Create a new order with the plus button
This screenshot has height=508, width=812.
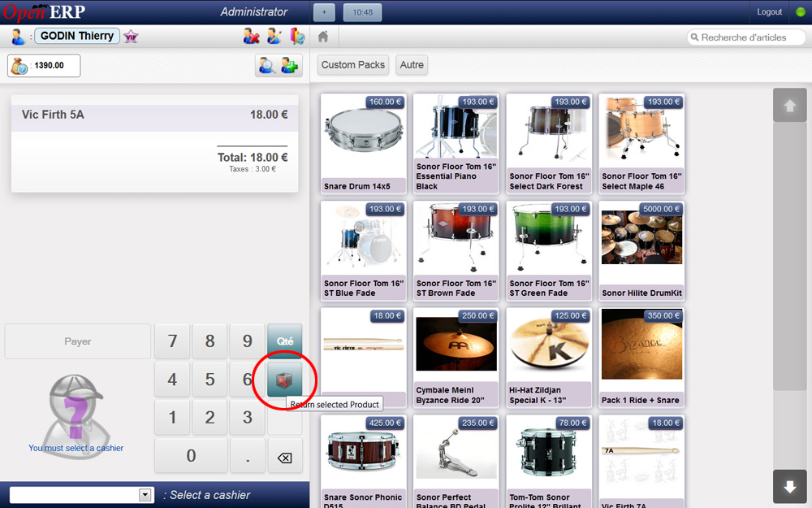tap(324, 12)
